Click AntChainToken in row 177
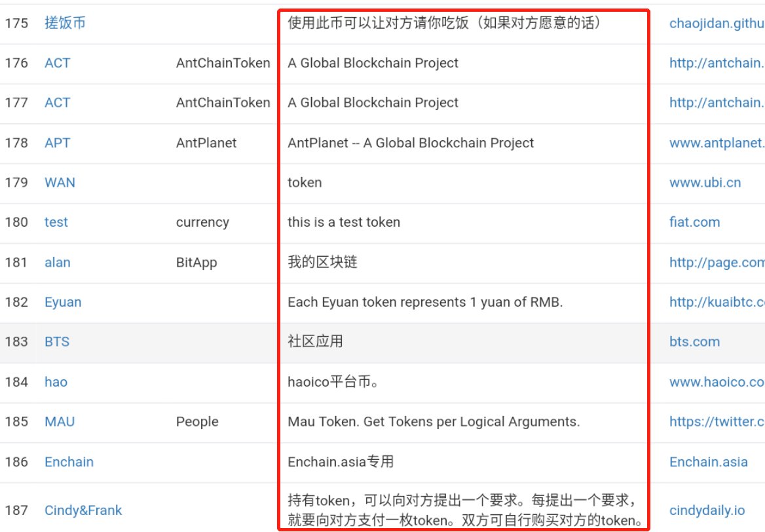 coord(223,102)
